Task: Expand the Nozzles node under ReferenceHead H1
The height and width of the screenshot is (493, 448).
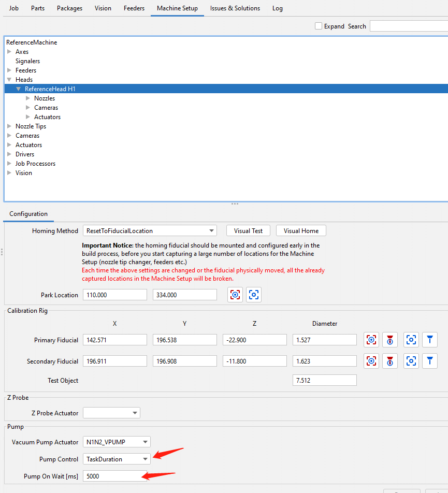Action: 28,98
